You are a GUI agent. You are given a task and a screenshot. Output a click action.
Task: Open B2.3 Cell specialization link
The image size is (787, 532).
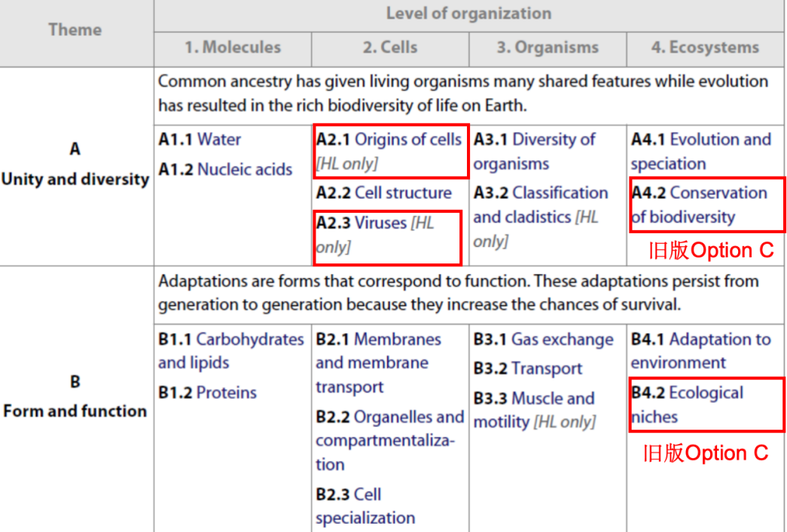(365, 506)
